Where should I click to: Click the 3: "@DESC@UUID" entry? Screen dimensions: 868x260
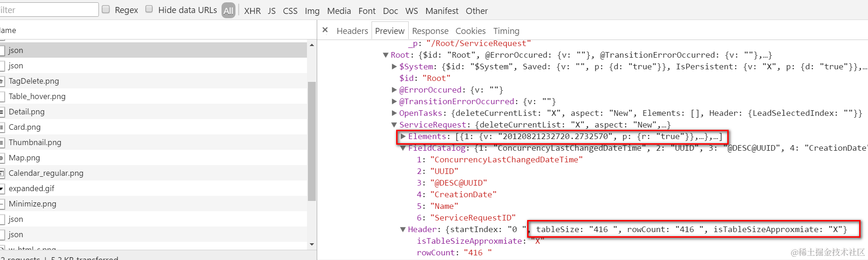tap(452, 183)
